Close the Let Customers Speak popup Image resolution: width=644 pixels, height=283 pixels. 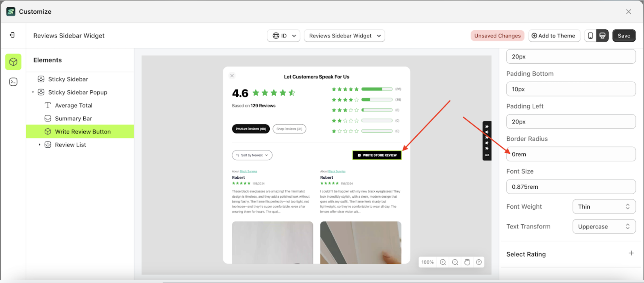(231, 75)
